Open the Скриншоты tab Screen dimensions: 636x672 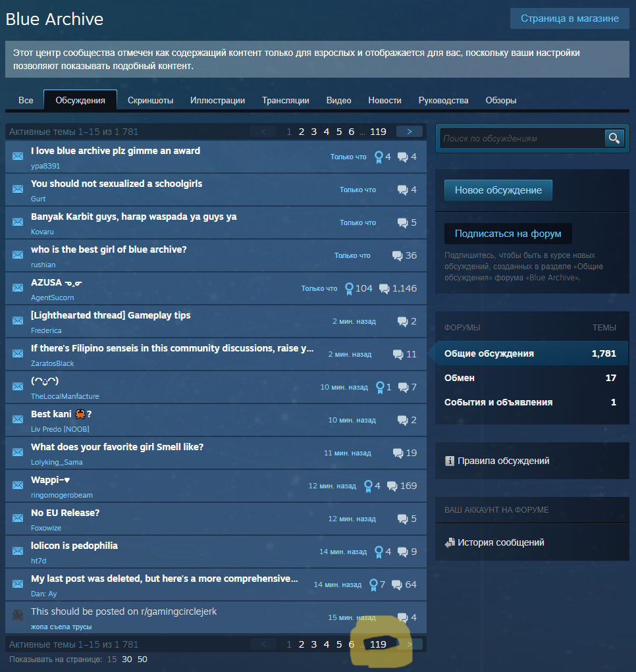pos(150,100)
